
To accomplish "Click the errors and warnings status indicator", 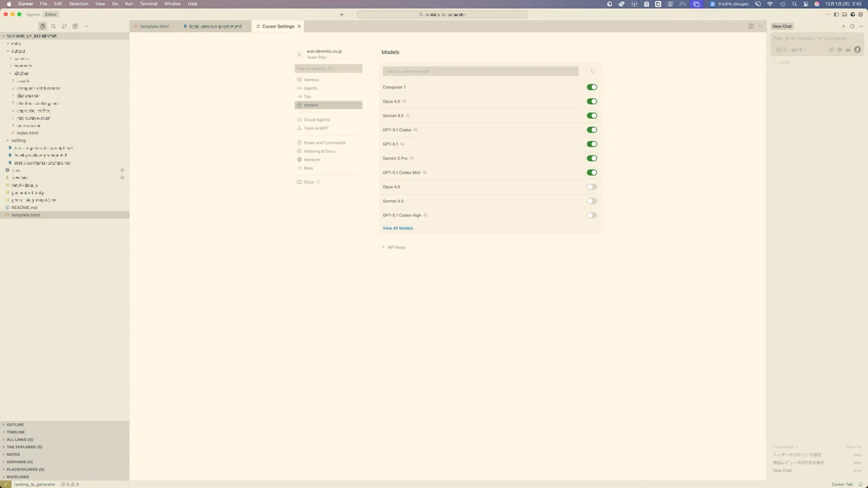I will tap(70, 484).
